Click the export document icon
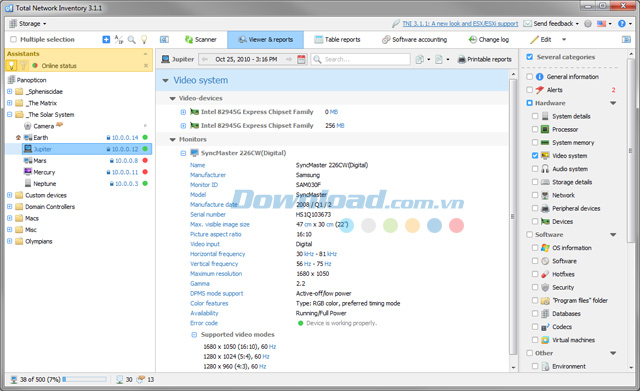The image size is (640, 391). 438,59
